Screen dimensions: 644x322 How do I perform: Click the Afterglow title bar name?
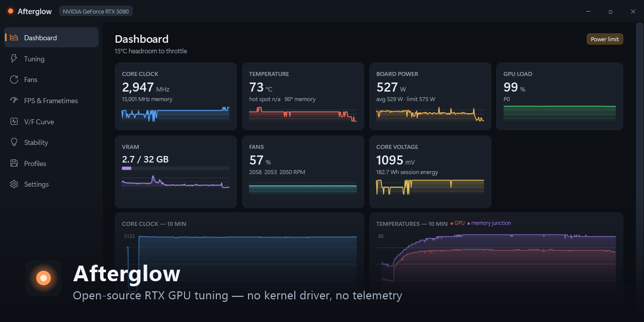35,12
